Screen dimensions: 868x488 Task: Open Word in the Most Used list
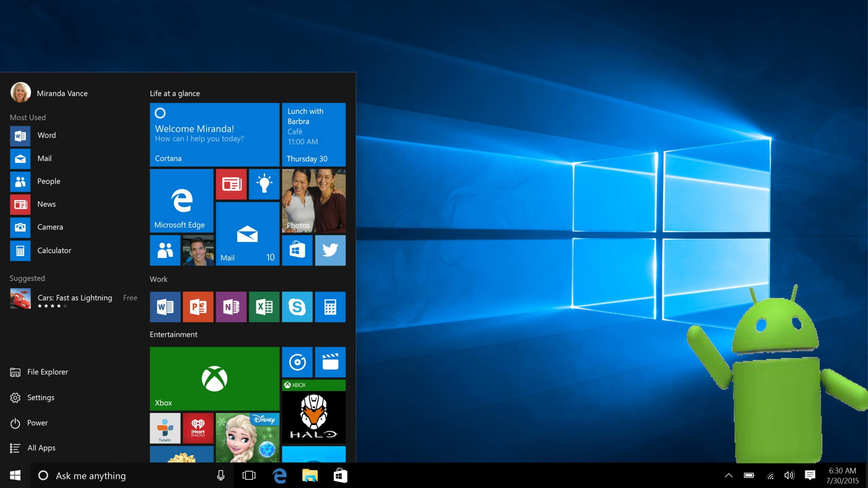73,136
